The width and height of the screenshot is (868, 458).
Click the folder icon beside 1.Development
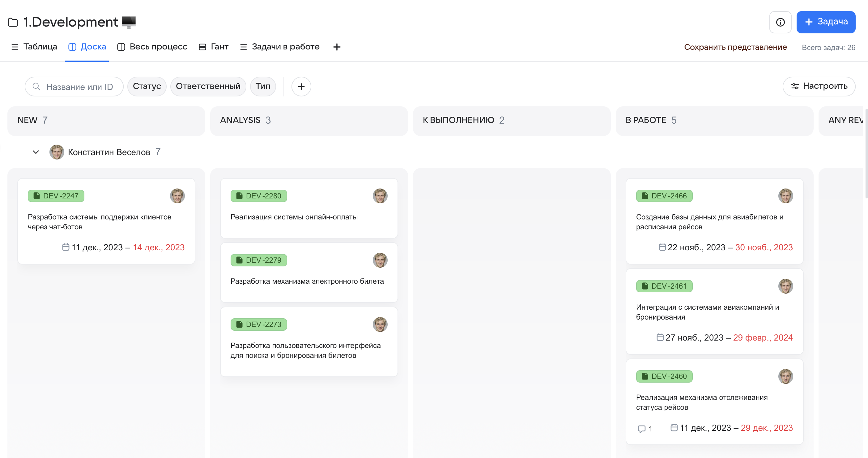click(x=13, y=22)
